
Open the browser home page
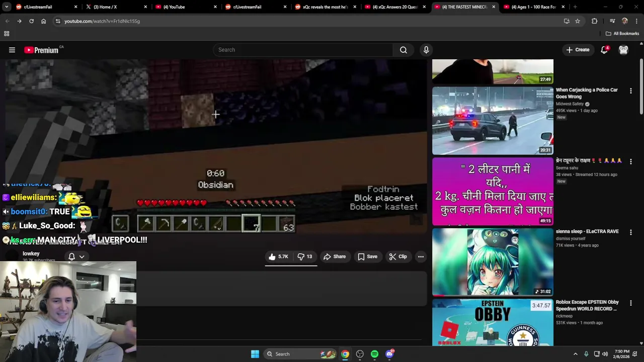click(43, 21)
